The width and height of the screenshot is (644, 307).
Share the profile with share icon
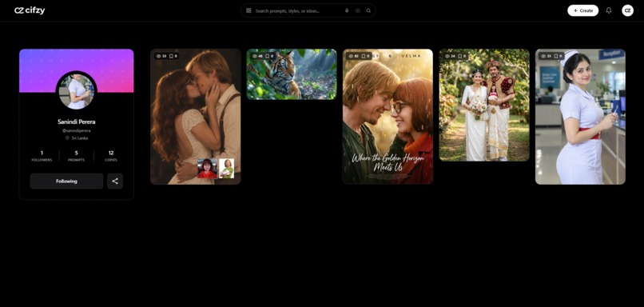pos(115,181)
